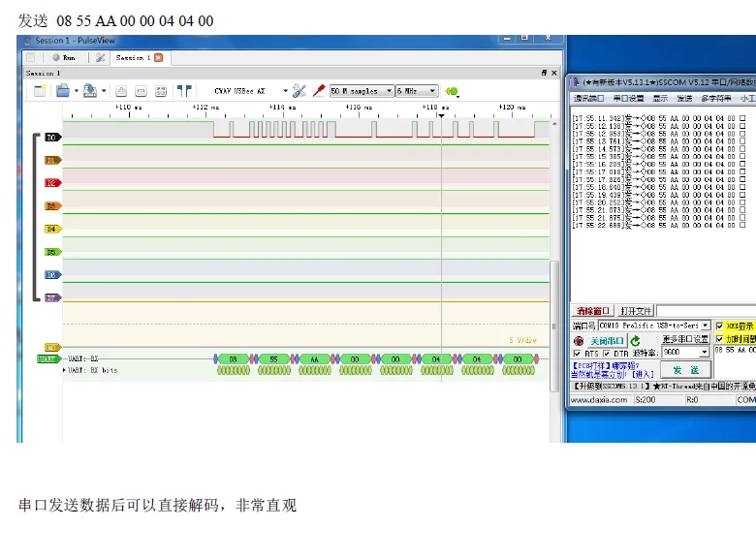Click the 清除窗口 button
The height and width of the screenshot is (559, 756).
click(593, 311)
